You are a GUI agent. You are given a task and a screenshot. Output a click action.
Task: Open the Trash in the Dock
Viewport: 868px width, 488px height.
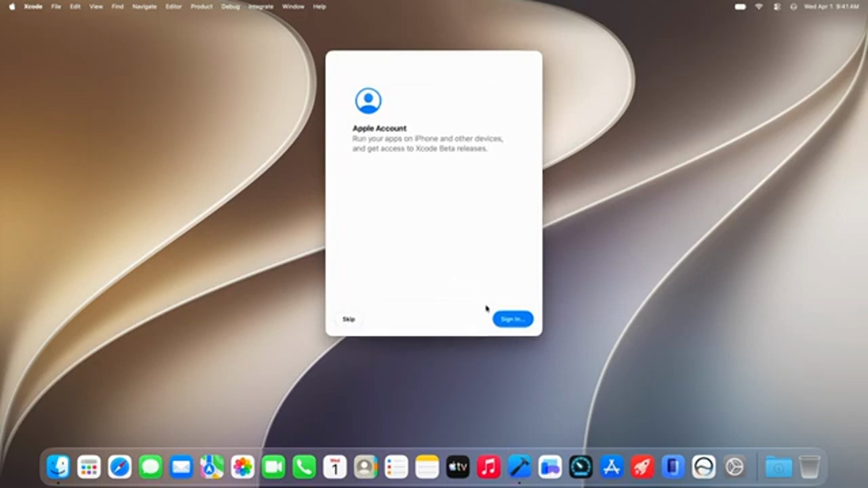tap(810, 467)
